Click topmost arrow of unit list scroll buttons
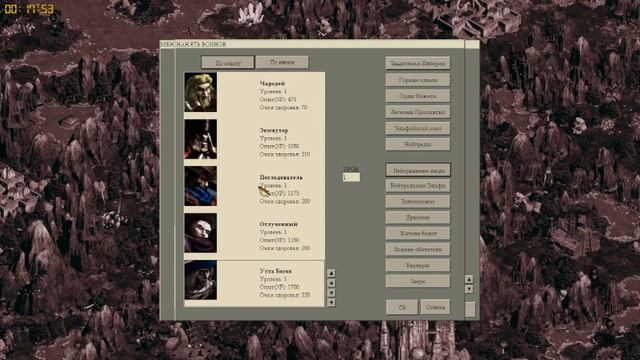This screenshot has height=360, width=640. [x=331, y=273]
